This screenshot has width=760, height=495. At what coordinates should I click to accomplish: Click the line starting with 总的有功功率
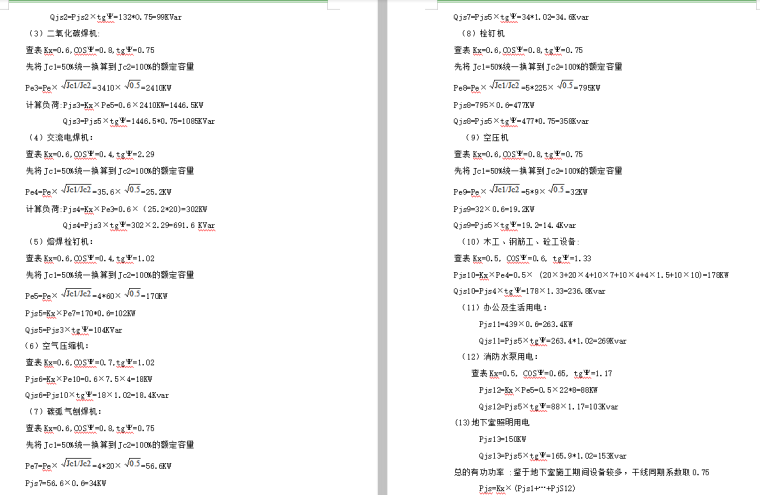(x=580, y=471)
